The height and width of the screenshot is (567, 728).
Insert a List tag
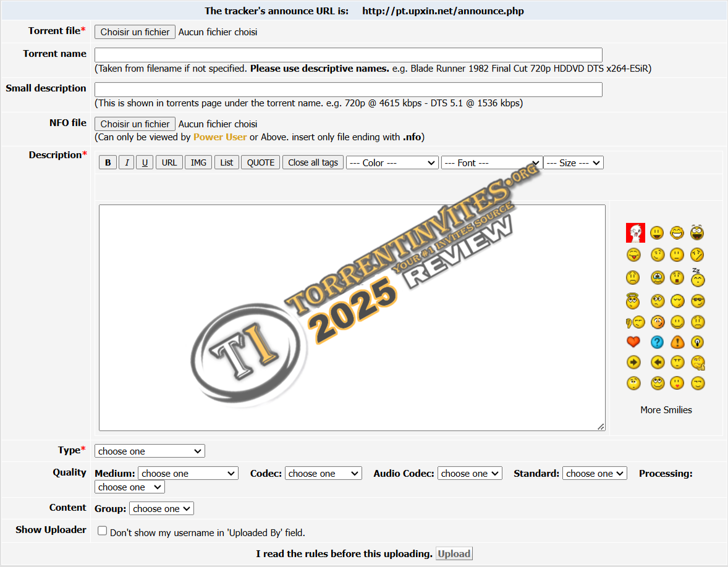pyautogui.click(x=227, y=162)
